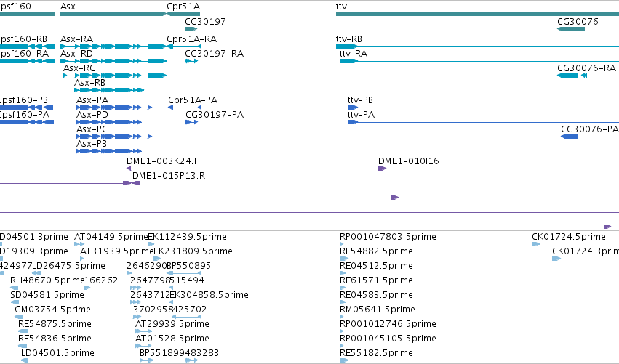
Task: Open the Asx-RA transcript label
Action: click(x=76, y=39)
